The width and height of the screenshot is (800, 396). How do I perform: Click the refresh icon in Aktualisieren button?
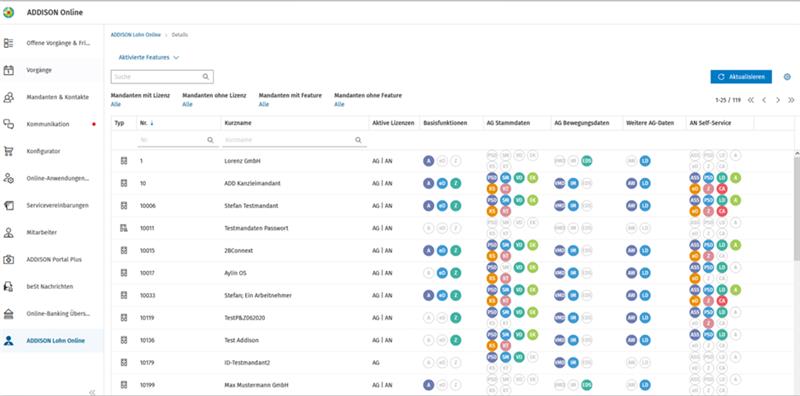(x=721, y=77)
